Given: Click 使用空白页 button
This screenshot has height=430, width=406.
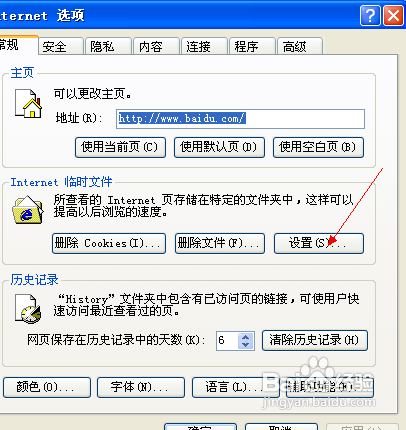Looking at the screenshot, I should pyautogui.click(x=318, y=147).
